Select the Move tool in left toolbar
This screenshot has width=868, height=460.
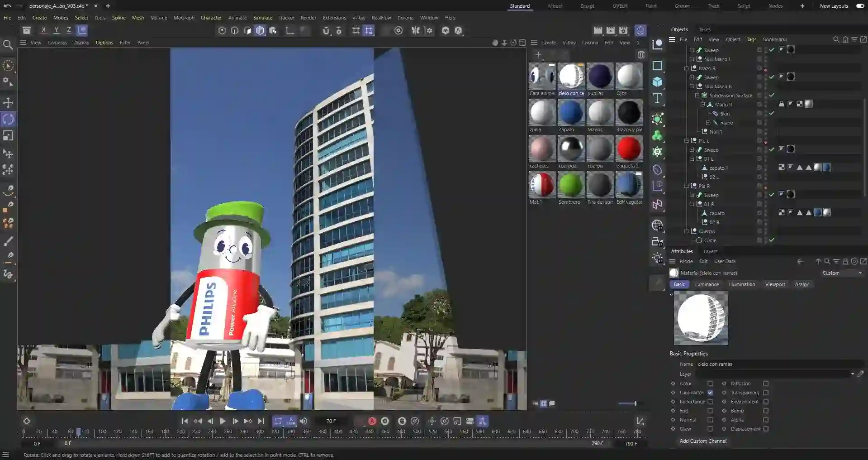(8, 102)
